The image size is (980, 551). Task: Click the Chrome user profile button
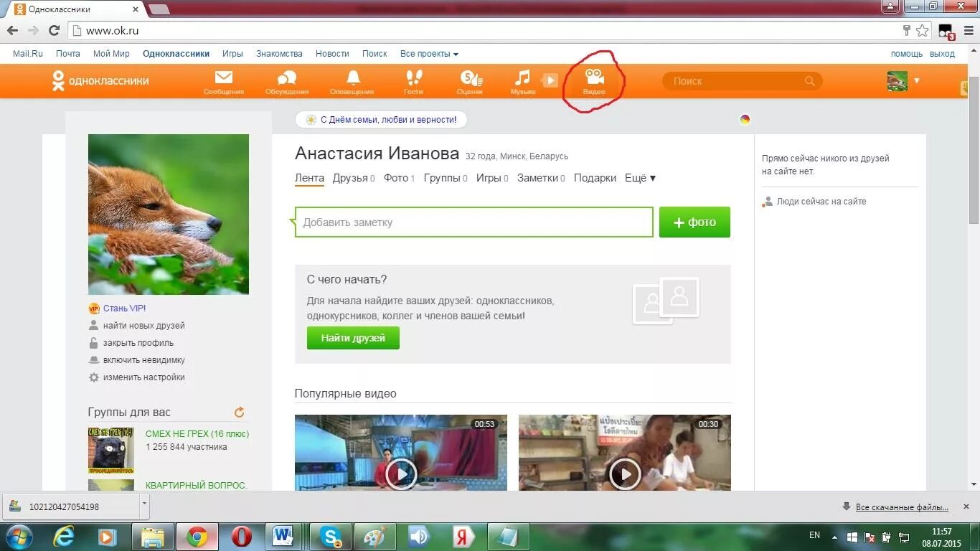890,6
